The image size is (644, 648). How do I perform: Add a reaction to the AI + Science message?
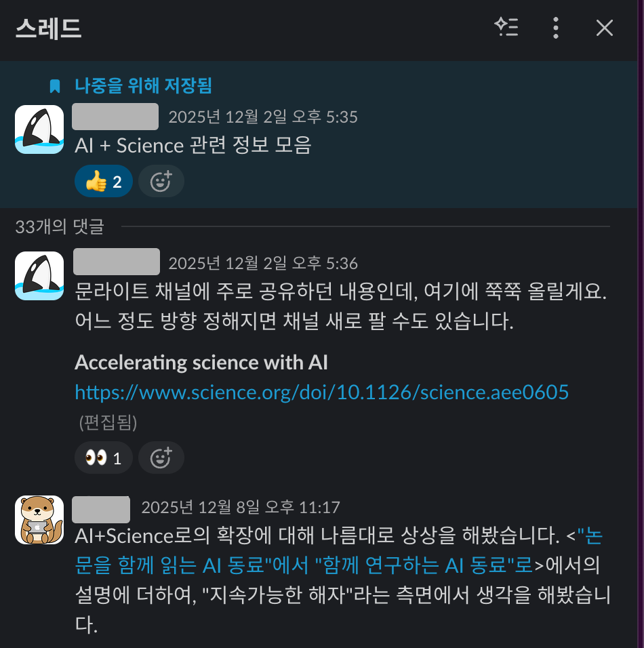(x=161, y=182)
